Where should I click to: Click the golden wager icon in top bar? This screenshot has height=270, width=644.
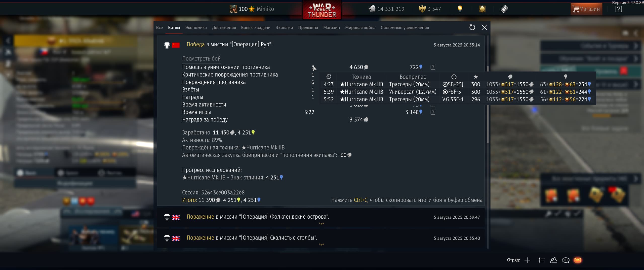point(482,9)
